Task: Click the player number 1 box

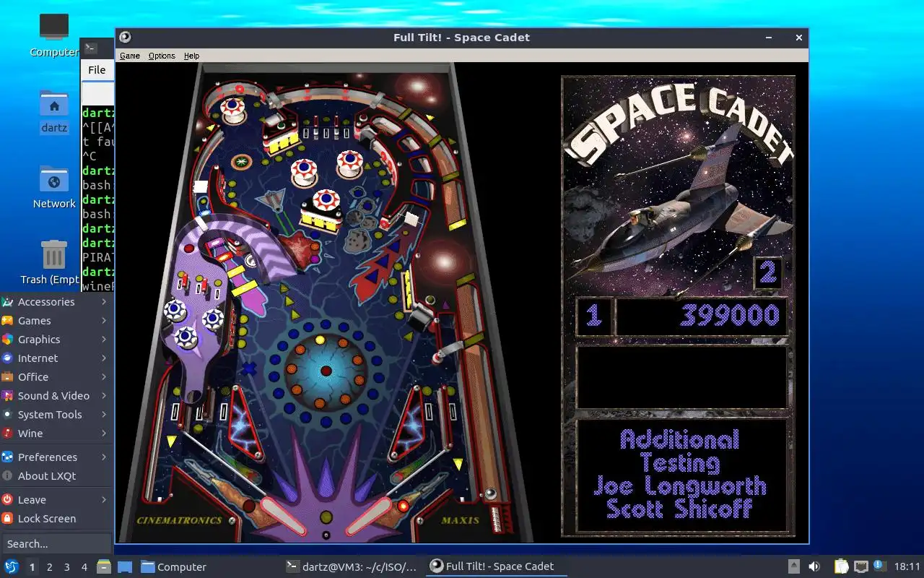Action: (594, 316)
